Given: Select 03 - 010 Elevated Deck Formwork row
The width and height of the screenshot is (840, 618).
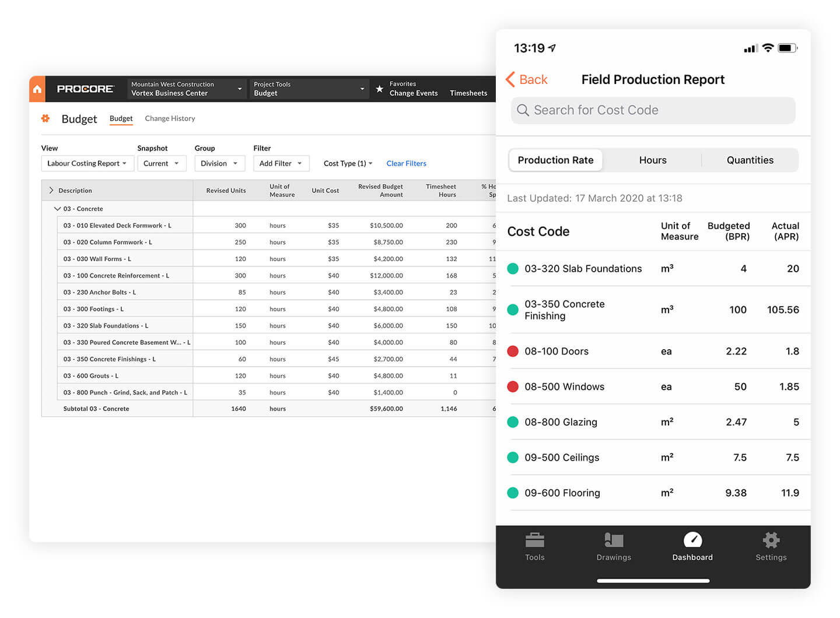Looking at the screenshot, I should 276,225.
